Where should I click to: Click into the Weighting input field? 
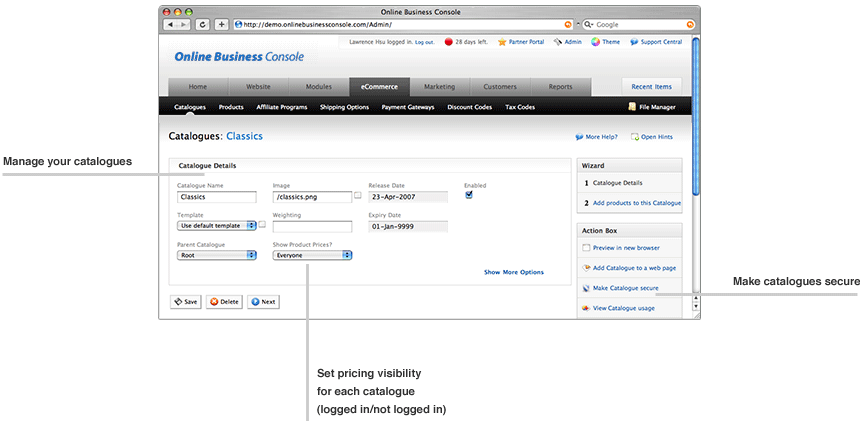tap(312, 226)
